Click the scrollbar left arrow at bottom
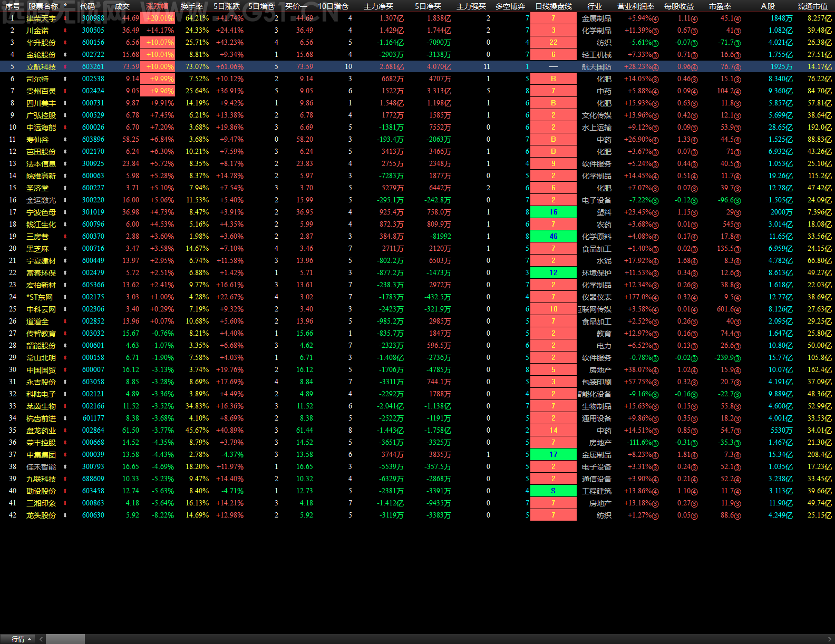Image resolution: width=835 pixels, height=644 pixels. [x=41, y=639]
